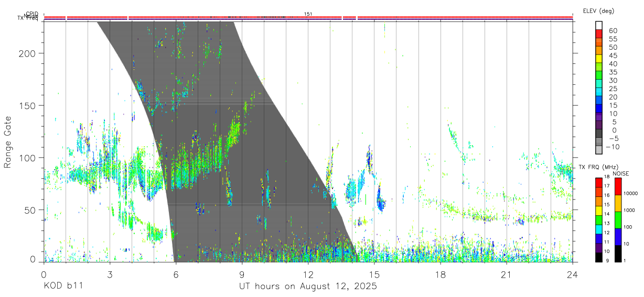Click the 'Range Gate' y-axis label
This screenshot has width=644, height=297.
[x=8, y=141]
